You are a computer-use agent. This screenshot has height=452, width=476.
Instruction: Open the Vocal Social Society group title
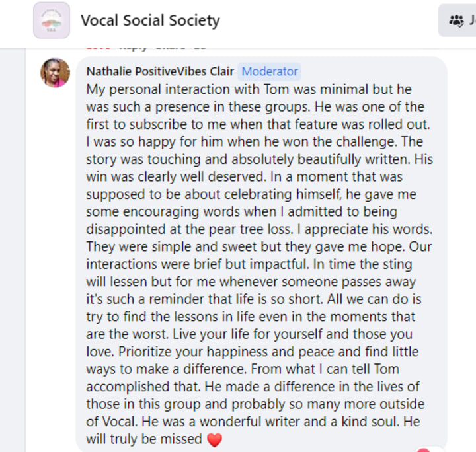[x=150, y=20]
